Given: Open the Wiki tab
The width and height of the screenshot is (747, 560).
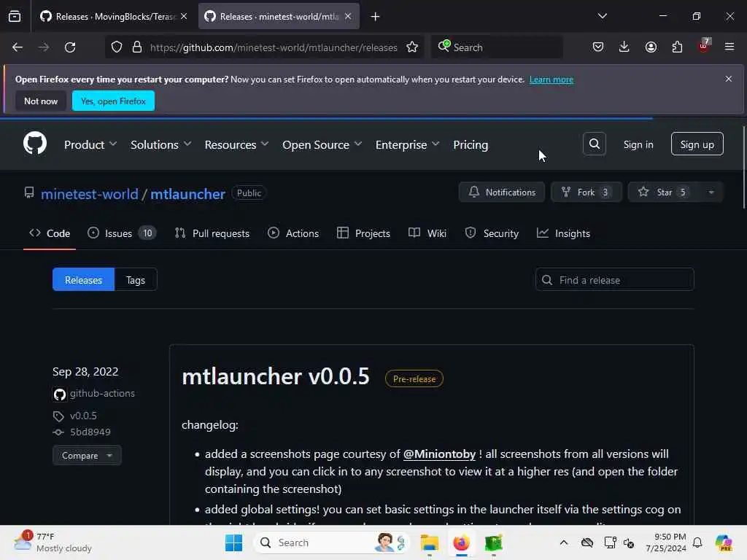Looking at the screenshot, I should click(427, 233).
